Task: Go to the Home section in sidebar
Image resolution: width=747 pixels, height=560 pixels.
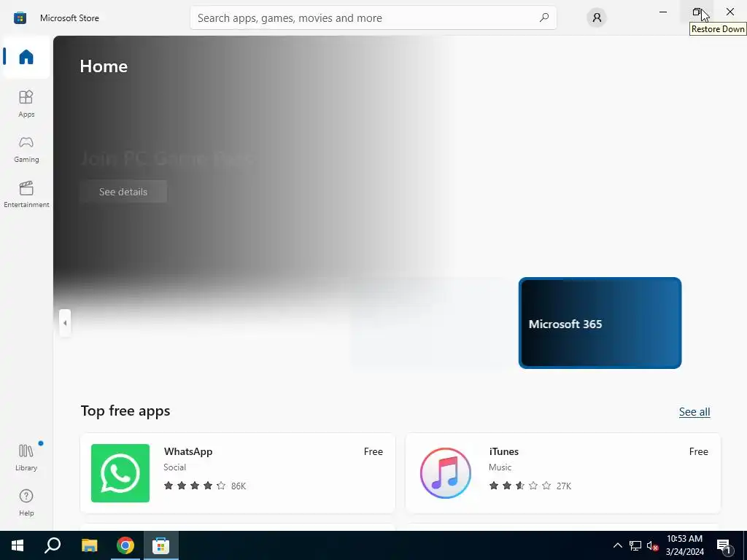Action: click(26, 57)
